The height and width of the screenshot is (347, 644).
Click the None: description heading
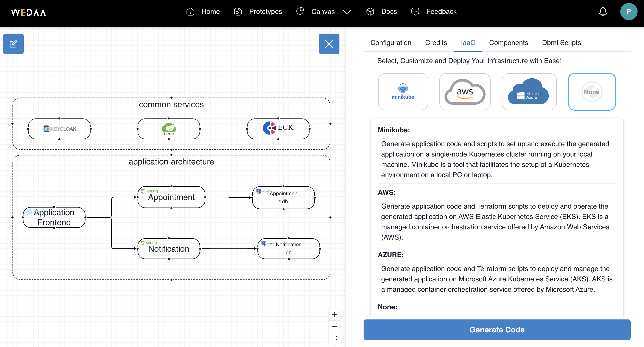(387, 307)
